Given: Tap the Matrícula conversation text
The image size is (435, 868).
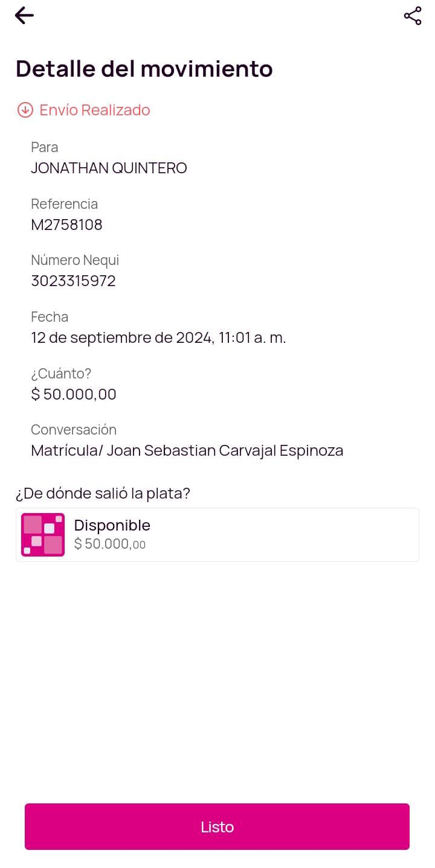Looking at the screenshot, I should (x=187, y=450).
